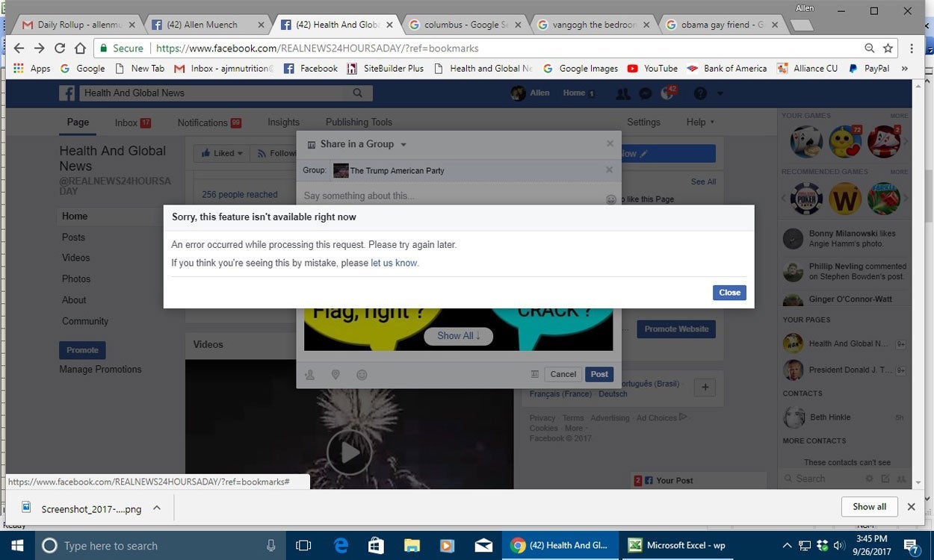
Task: Switch to the vangogh the bedroom tab
Action: click(595, 25)
